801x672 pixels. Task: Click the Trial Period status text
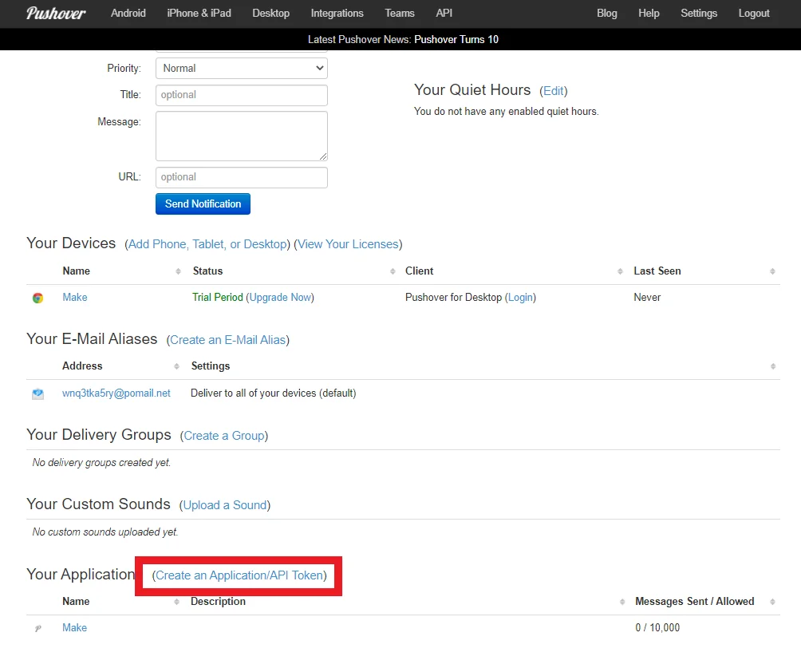218,298
